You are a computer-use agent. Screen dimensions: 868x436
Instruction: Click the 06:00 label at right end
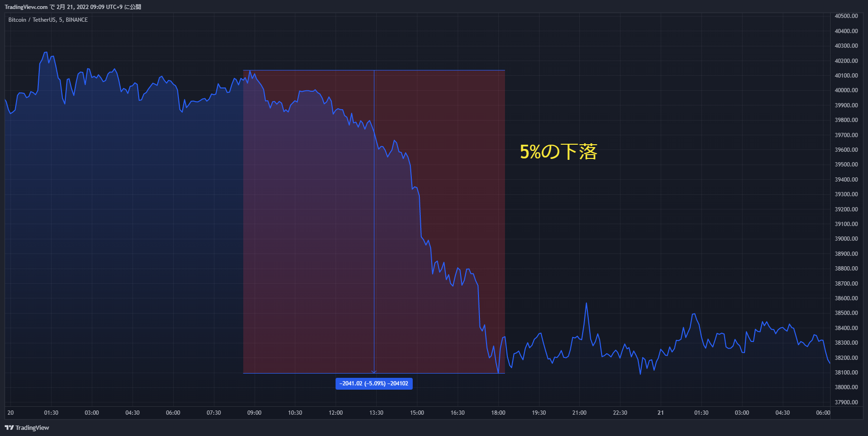(x=823, y=413)
